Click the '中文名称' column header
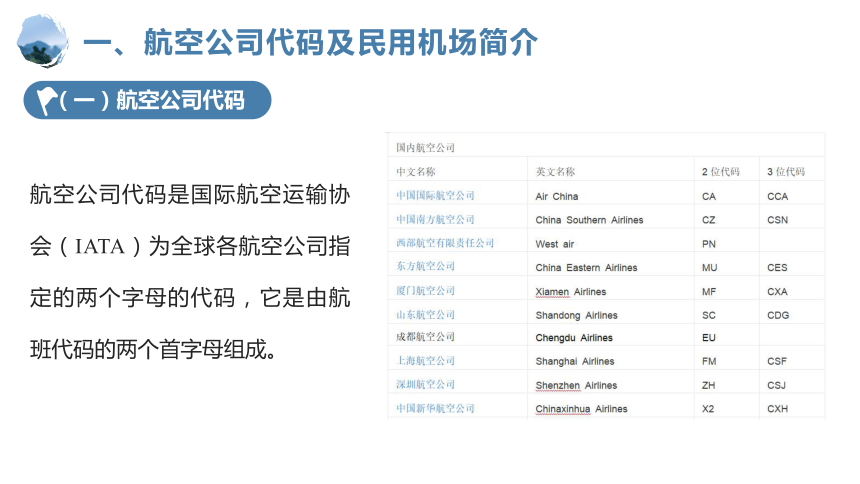The width and height of the screenshot is (860, 484). click(416, 172)
